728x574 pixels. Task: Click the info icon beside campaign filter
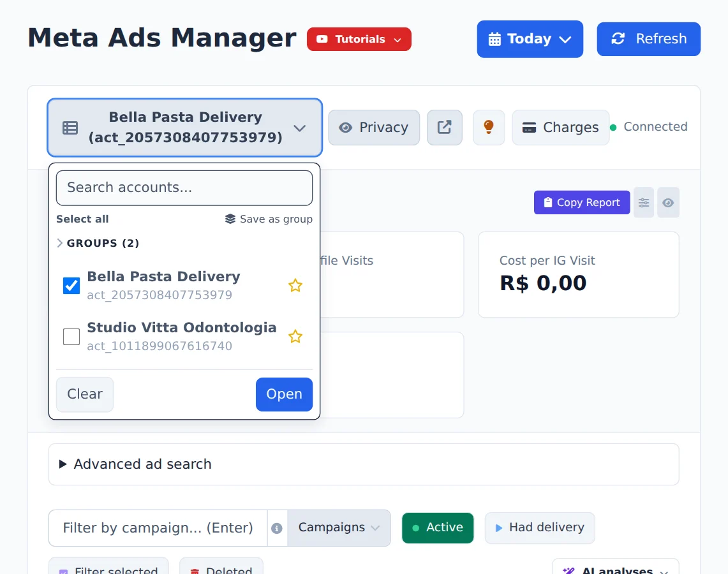277,528
